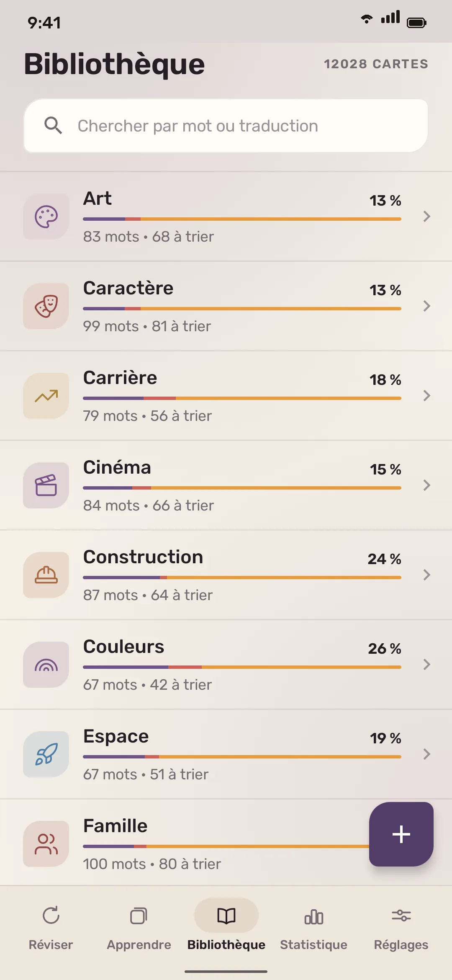
Task: Tap the Carrière trending arrow icon
Action: click(x=46, y=396)
